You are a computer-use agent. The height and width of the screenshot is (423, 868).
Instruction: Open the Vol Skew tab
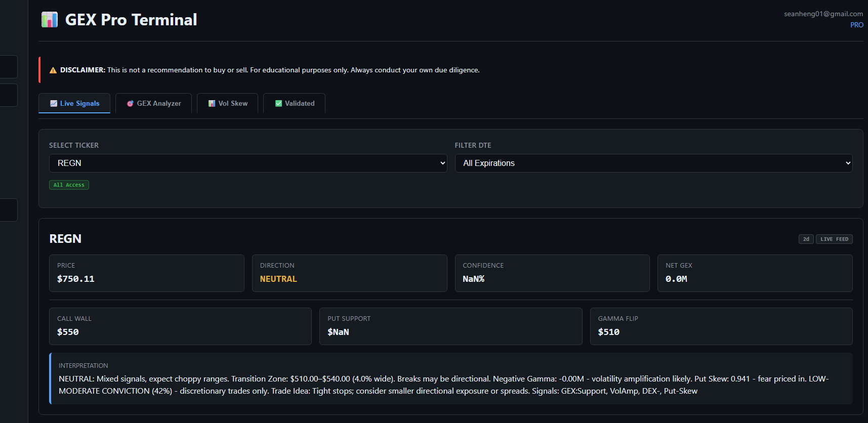pyautogui.click(x=227, y=103)
